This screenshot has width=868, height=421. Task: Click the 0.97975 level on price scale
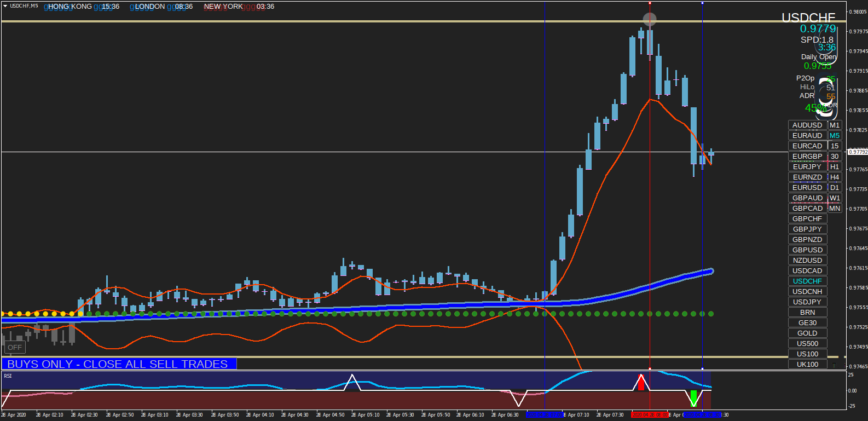858,32
